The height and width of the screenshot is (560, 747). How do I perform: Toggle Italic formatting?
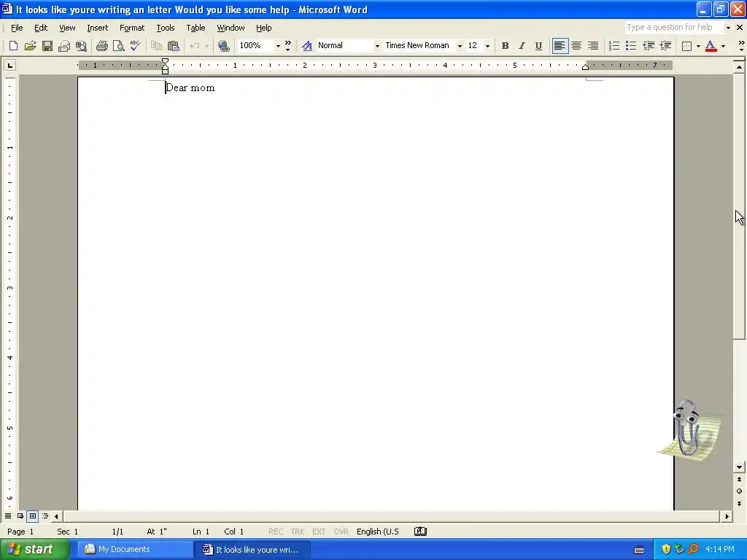(x=522, y=46)
